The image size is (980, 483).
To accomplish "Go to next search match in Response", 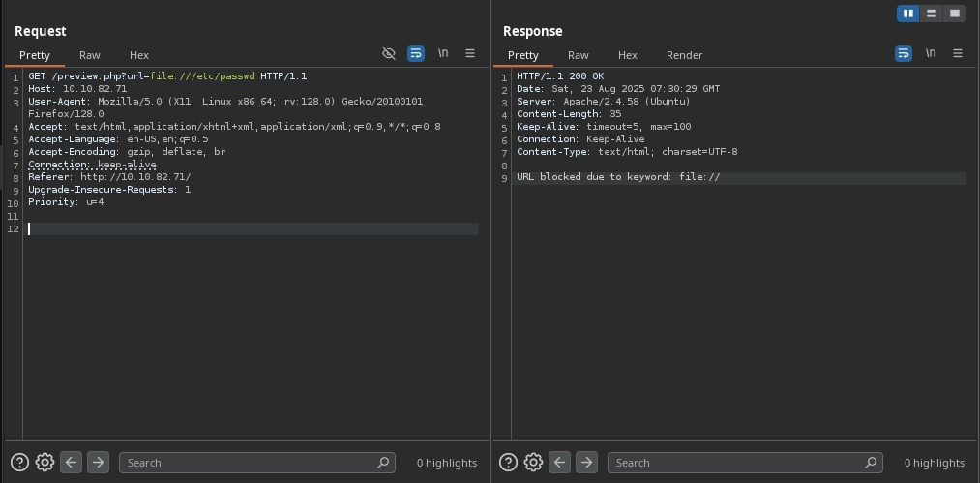I will pyautogui.click(x=586, y=463).
